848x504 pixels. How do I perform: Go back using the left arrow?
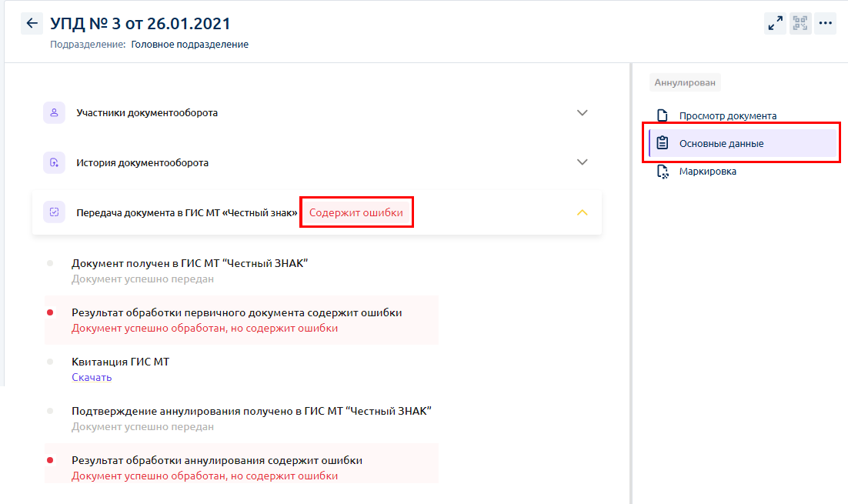click(x=32, y=23)
